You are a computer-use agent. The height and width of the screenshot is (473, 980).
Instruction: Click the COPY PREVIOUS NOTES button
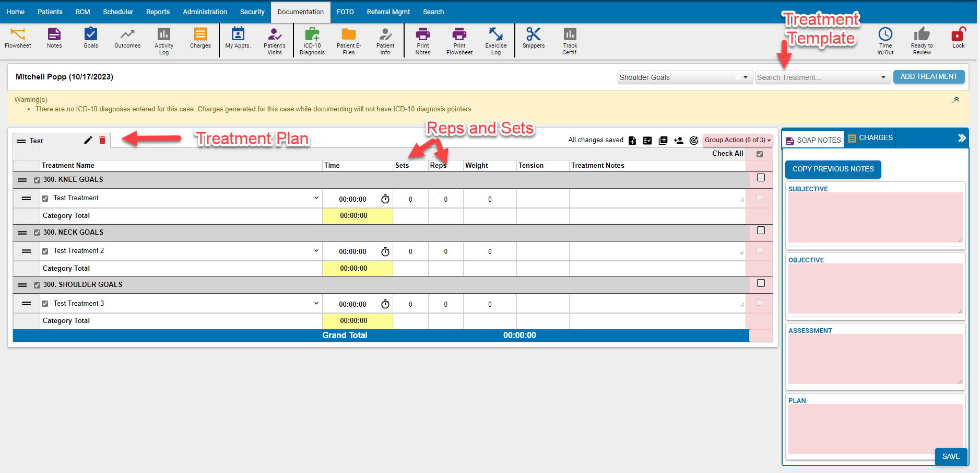833,169
